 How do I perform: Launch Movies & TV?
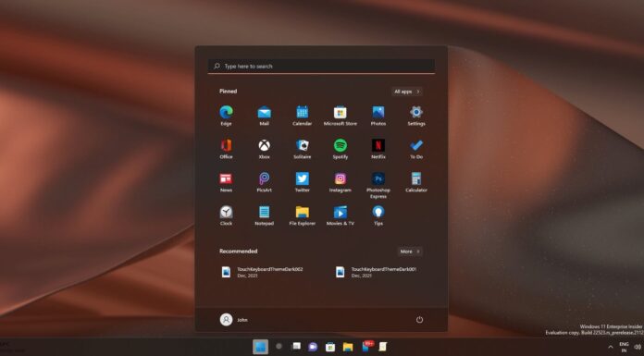341,215
